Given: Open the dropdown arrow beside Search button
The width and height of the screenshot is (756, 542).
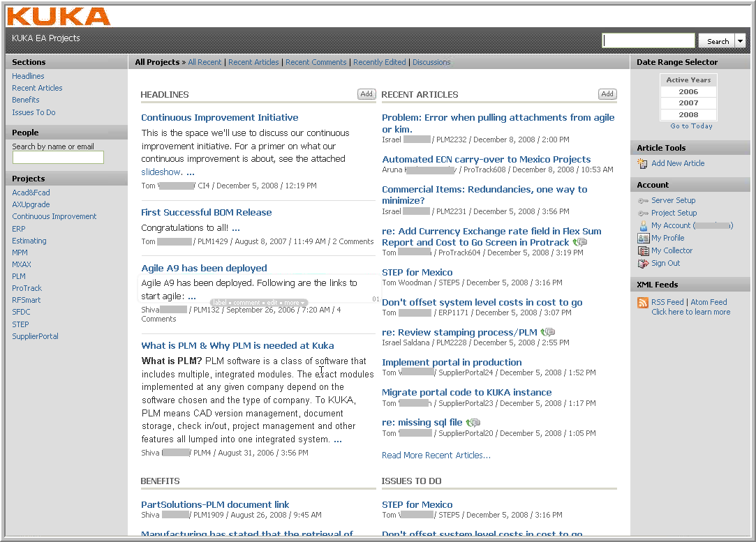Looking at the screenshot, I should pos(740,41).
